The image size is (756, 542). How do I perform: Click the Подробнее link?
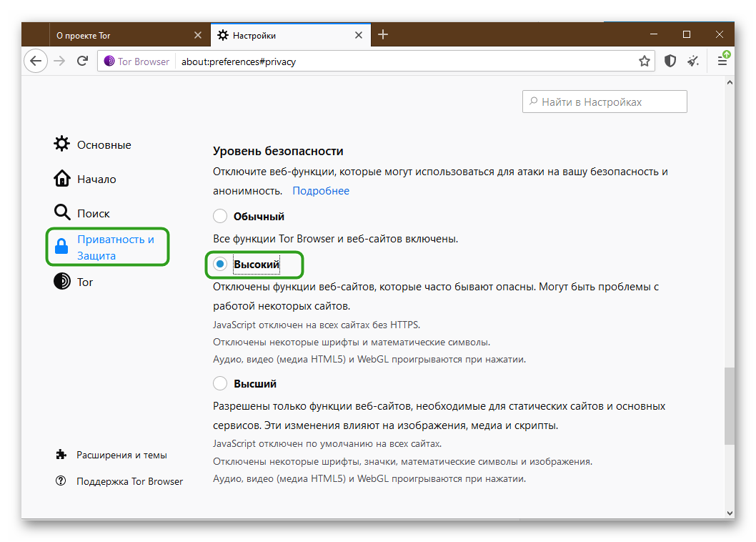pos(321,191)
